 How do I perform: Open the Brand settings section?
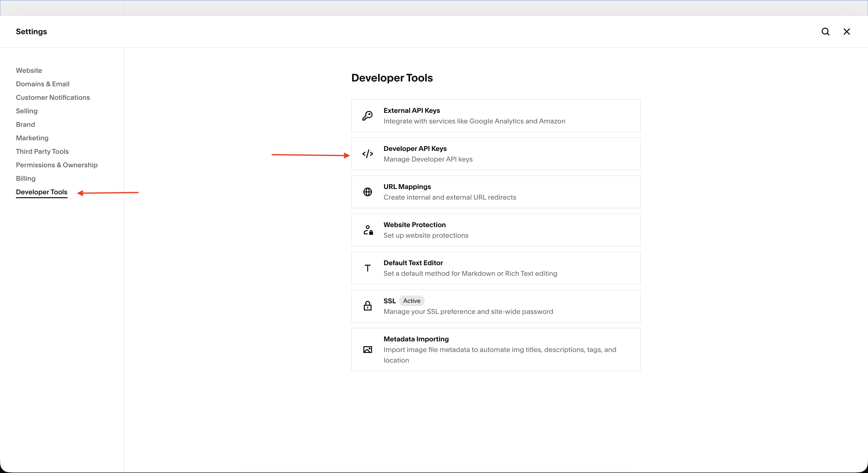[25, 124]
